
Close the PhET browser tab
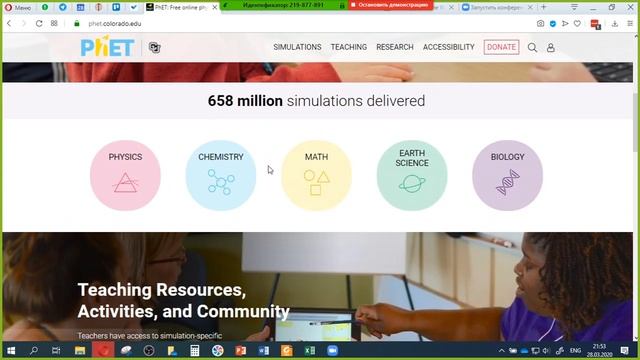pos(215,7)
